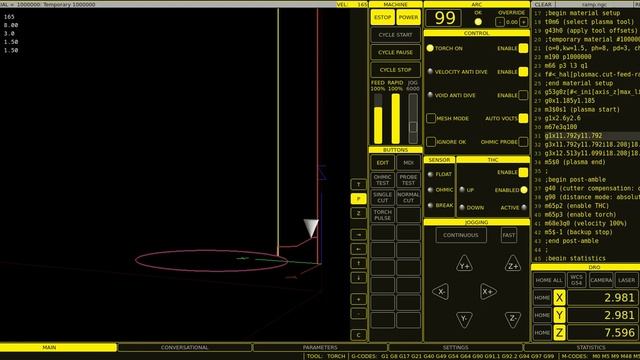Enable Void Anti Dive checkbox
The image size is (640, 360).
(x=523, y=95)
